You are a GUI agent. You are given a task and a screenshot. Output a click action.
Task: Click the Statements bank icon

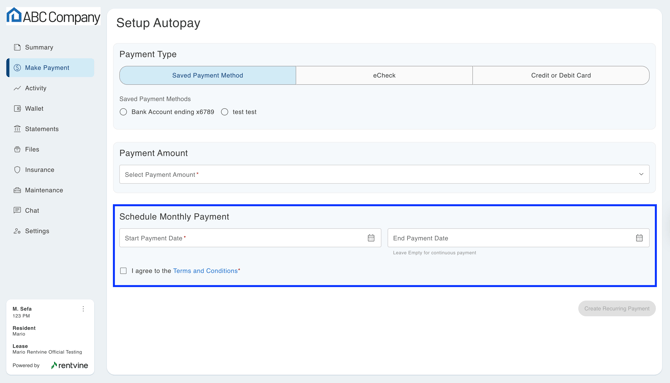17,129
